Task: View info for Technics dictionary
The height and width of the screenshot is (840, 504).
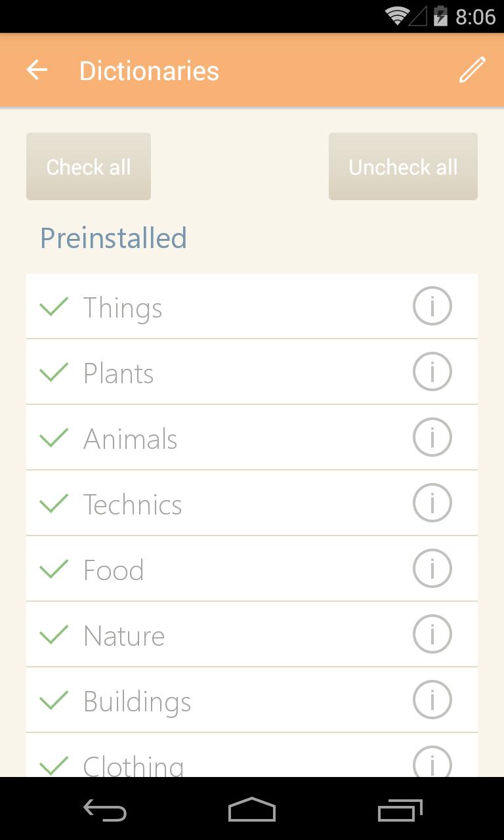Action: pyautogui.click(x=432, y=503)
